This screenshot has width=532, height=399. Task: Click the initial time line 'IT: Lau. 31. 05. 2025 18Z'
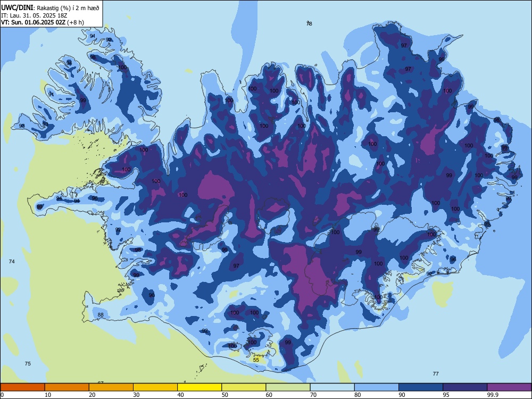click(x=34, y=15)
